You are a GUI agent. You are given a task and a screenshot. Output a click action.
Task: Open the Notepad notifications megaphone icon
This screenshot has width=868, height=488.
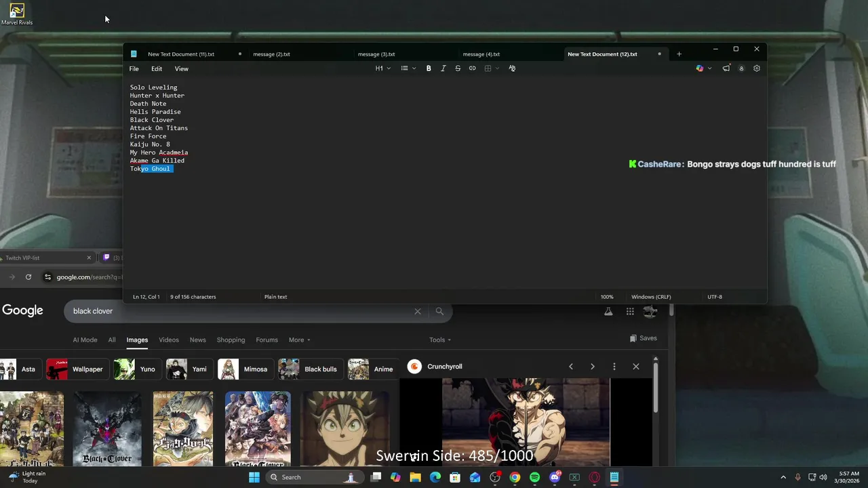click(726, 68)
